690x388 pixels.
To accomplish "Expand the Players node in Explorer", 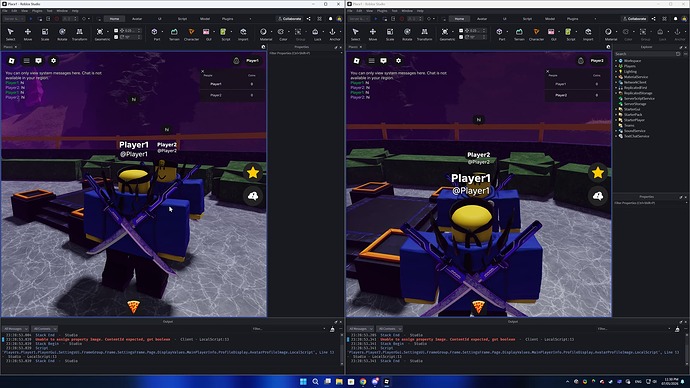I will [x=616, y=66].
